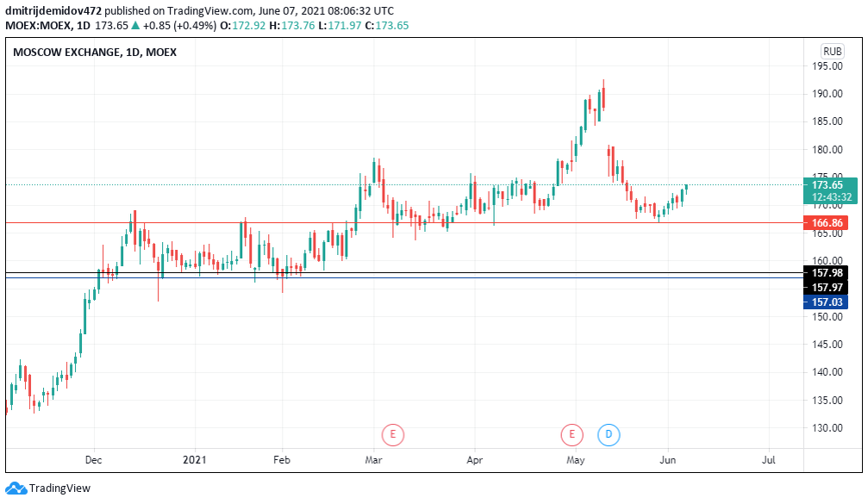
Task: Click the high value H:173.76
Action: coord(291,26)
